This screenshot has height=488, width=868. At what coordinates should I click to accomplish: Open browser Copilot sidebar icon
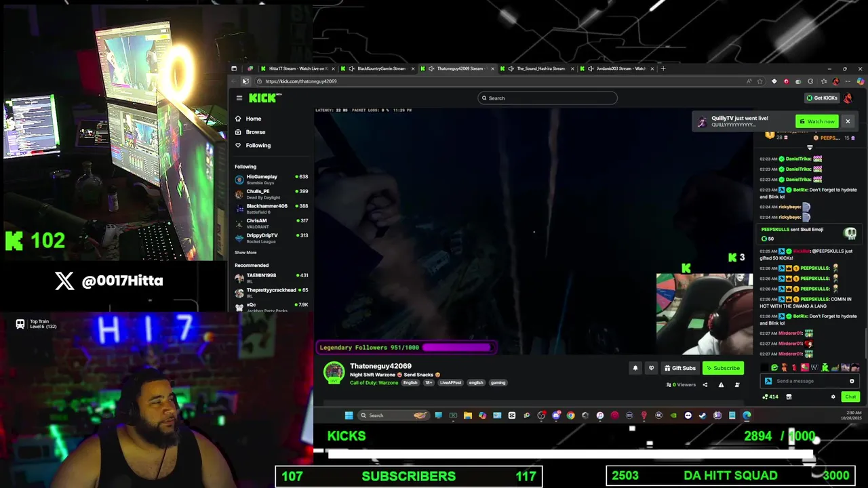click(x=861, y=81)
